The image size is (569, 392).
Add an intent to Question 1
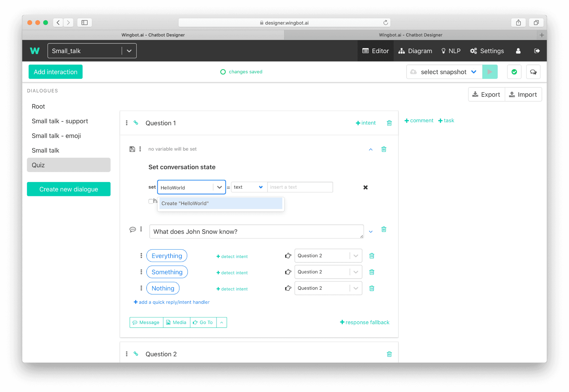click(x=366, y=123)
